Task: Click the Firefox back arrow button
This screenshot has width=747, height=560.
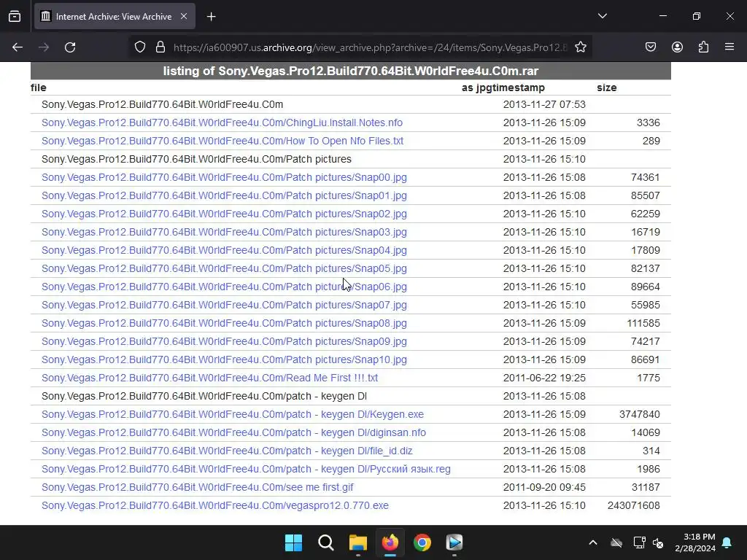Action: click(18, 47)
